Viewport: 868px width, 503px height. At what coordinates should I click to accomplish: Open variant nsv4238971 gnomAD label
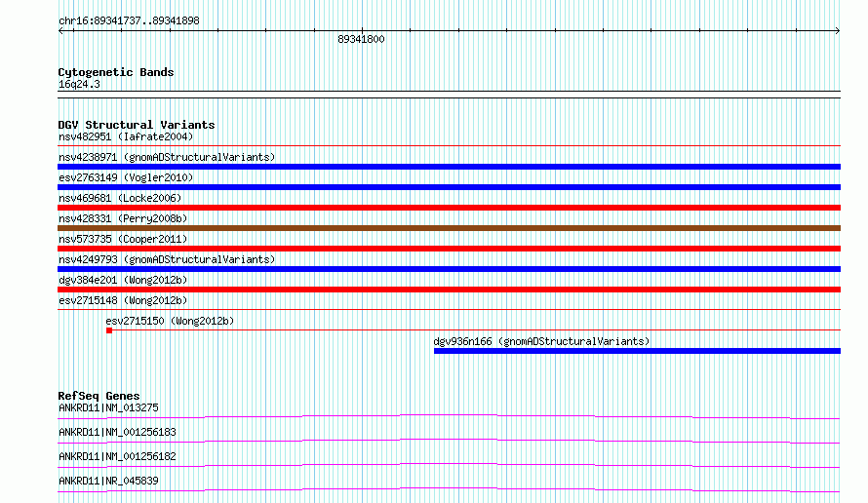tap(167, 157)
